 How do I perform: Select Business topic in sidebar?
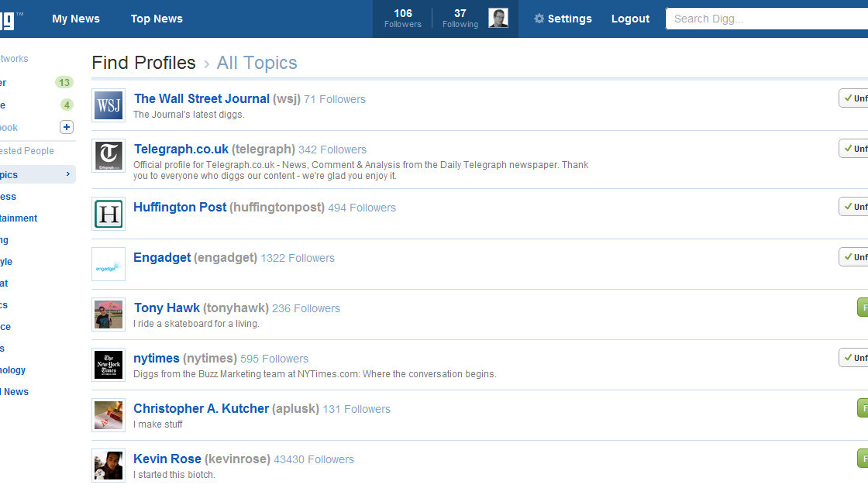point(9,197)
